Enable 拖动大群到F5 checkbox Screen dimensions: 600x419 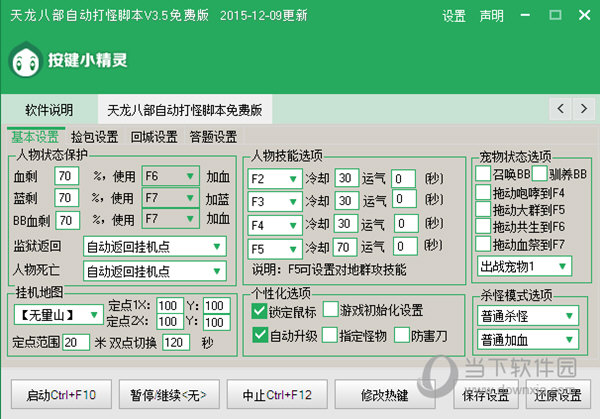click(483, 209)
